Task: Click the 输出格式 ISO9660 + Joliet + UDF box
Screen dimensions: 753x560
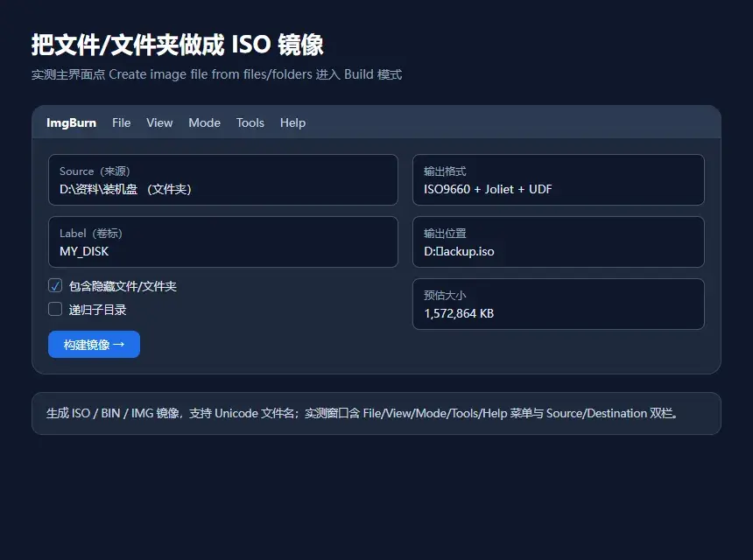Action: point(558,180)
